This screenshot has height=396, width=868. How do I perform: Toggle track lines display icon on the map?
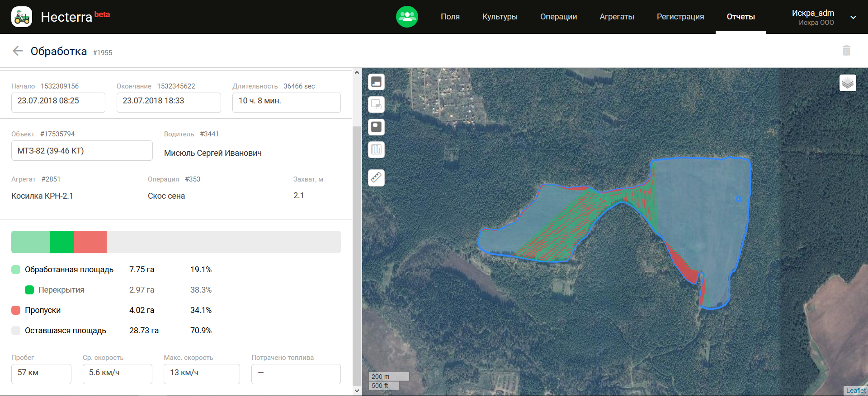[376, 149]
